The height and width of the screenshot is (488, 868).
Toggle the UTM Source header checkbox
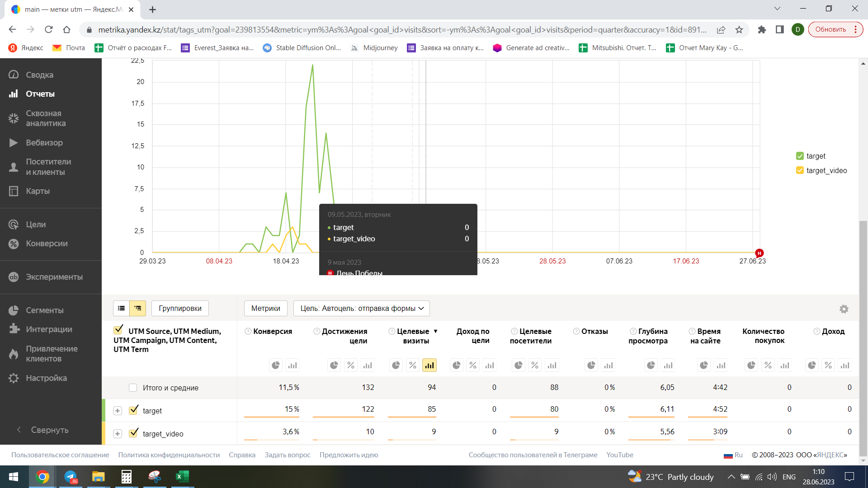pos(118,329)
